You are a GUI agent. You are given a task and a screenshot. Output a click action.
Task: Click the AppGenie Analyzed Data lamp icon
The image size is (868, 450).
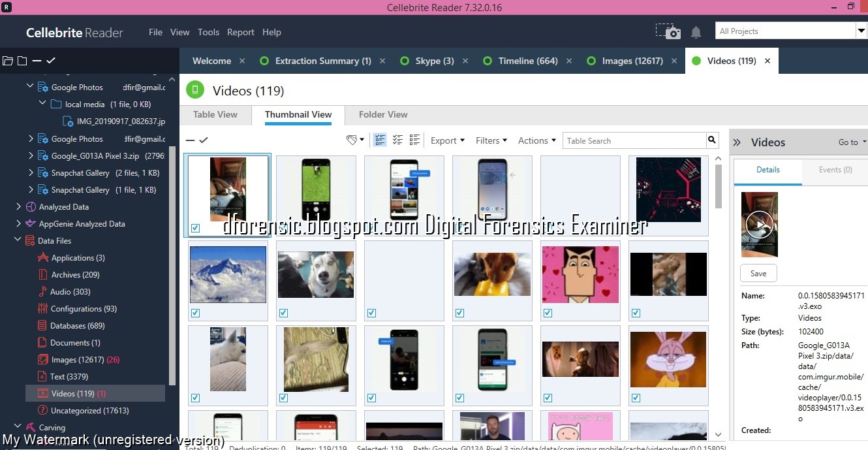30,224
